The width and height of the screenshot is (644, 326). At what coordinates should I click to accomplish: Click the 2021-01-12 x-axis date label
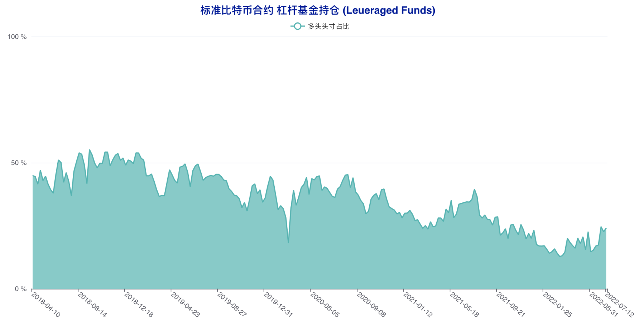418,305
